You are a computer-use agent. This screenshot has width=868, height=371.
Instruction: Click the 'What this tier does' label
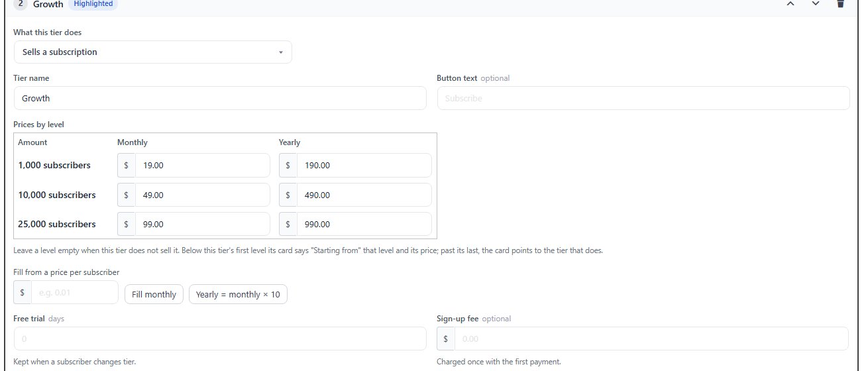point(48,32)
